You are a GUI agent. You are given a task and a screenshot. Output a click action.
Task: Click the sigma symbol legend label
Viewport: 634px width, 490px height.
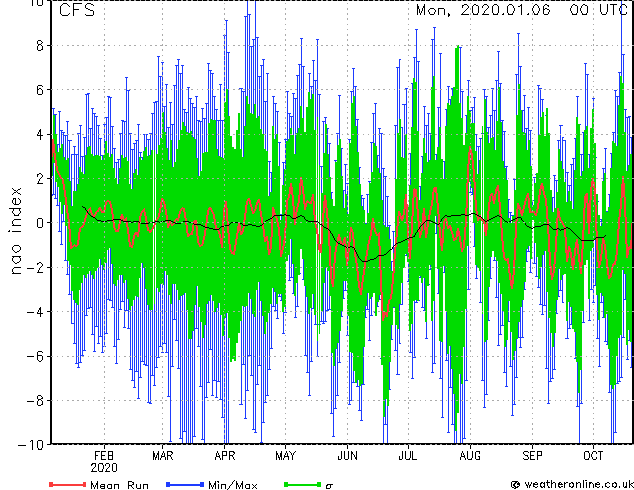[329, 486]
